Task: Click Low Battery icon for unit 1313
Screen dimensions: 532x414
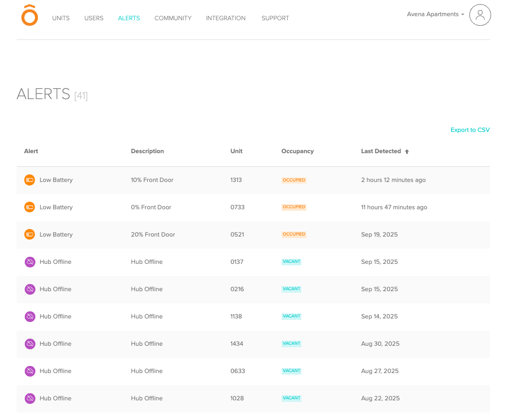Action: (29, 180)
